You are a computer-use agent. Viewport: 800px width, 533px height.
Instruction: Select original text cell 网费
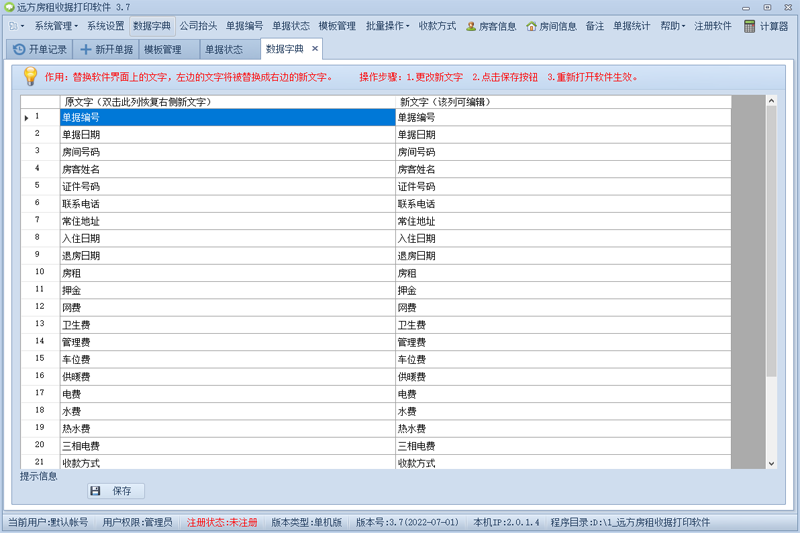click(228, 308)
